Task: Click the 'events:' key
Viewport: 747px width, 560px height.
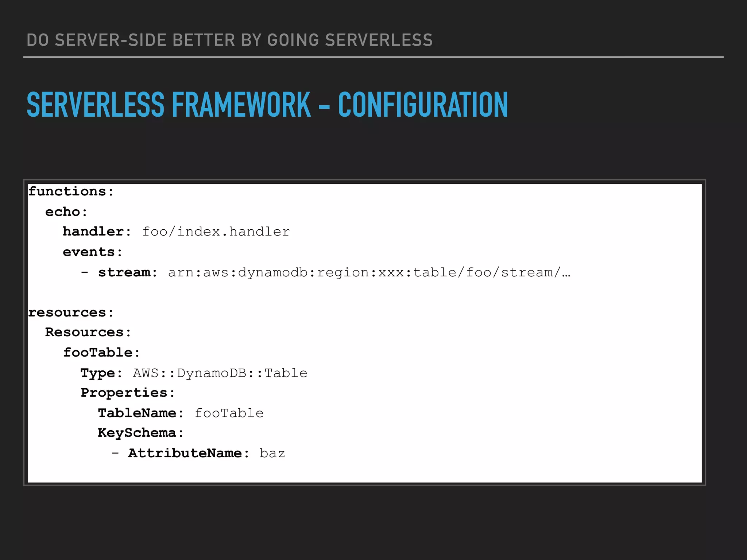Action: (x=93, y=252)
